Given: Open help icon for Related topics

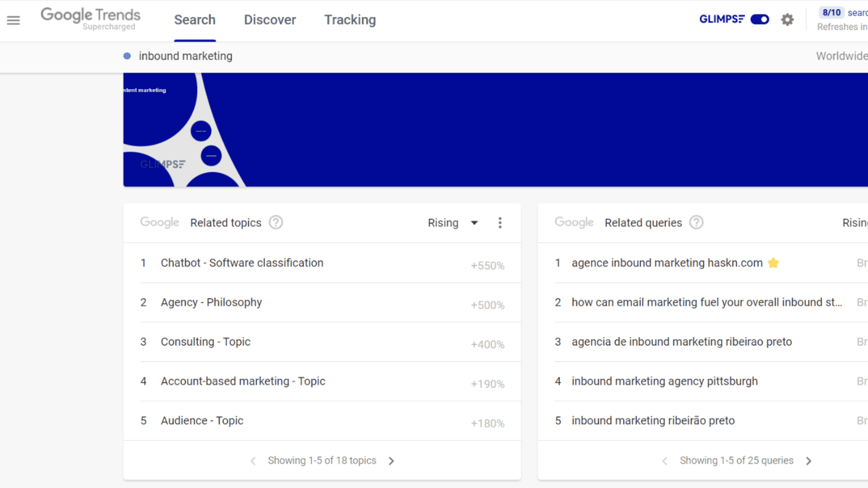Looking at the screenshot, I should point(276,223).
